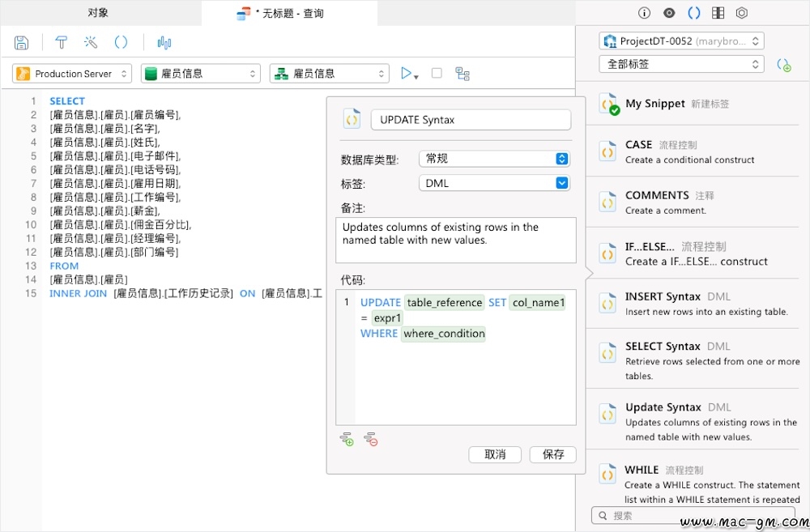Click the remove placeholder icon below code
The height and width of the screenshot is (532, 810).
point(370,440)
